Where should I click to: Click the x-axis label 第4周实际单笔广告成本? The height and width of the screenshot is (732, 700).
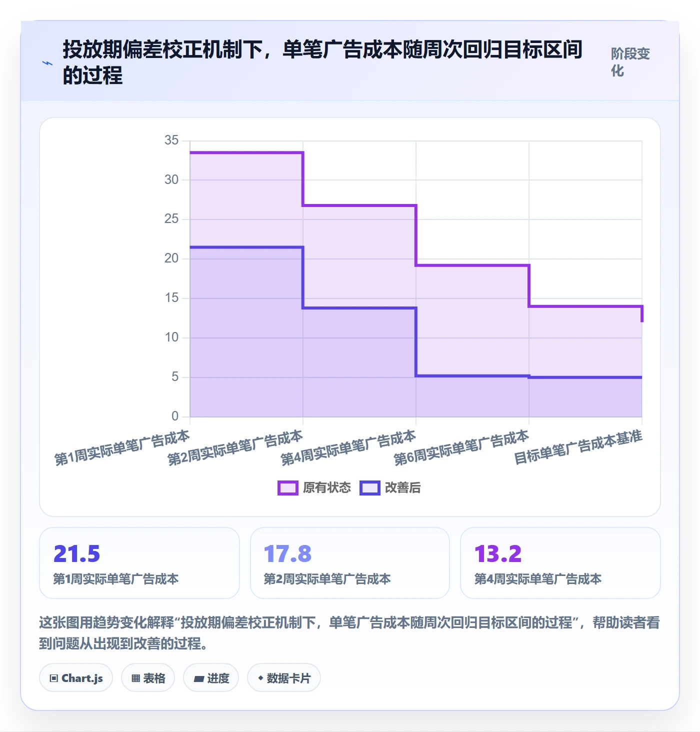(x=348, y=447)
